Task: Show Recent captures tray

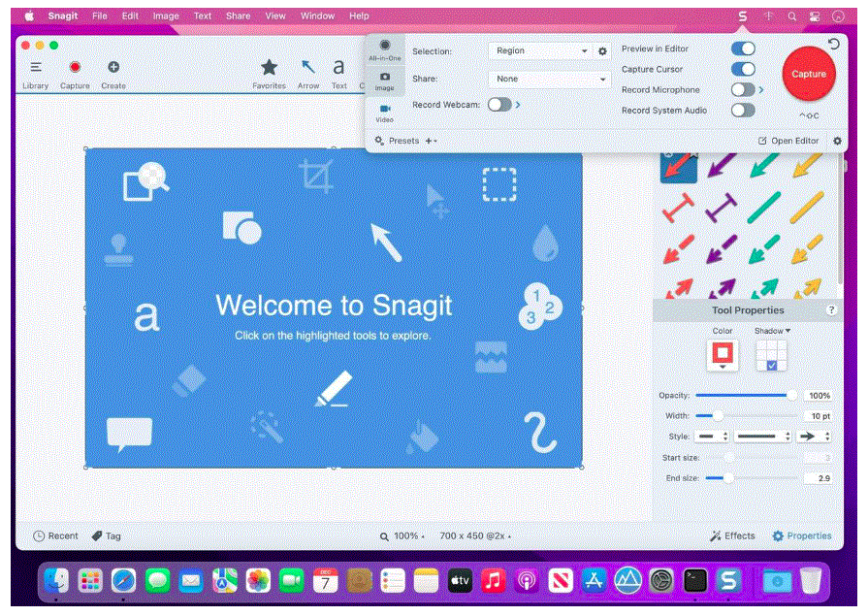Action: pos(55,536)
